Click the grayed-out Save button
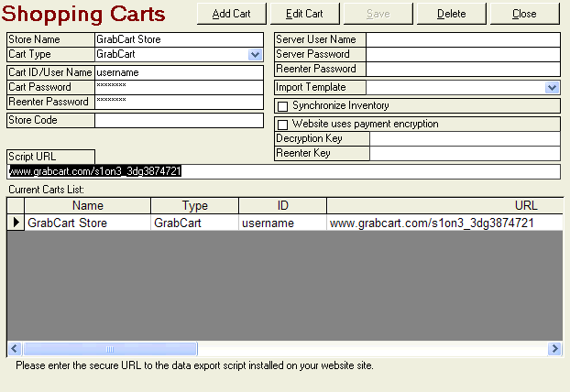Screen dimensions: 570x392 click(378, 14)
